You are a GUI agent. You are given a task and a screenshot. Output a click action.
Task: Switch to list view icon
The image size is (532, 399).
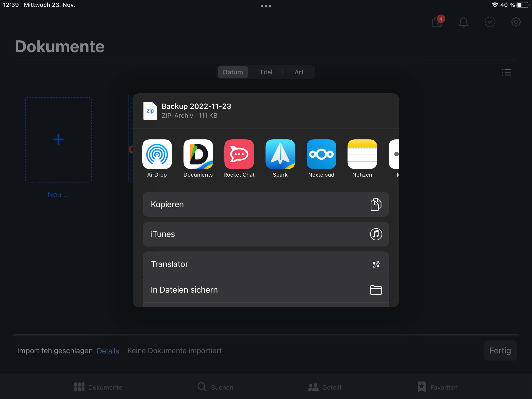506,72
